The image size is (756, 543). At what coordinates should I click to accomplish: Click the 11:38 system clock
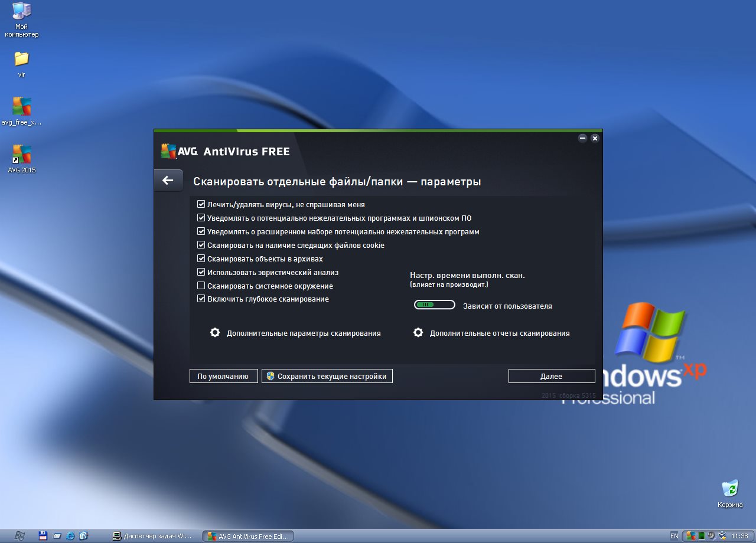tap(739, 536)
